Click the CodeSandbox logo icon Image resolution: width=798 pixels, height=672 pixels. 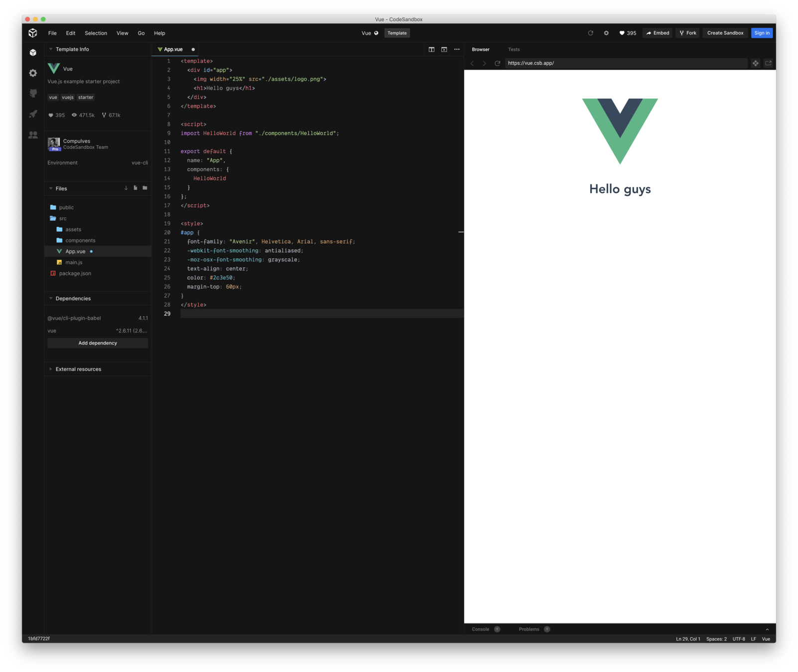tap(33, 33)
